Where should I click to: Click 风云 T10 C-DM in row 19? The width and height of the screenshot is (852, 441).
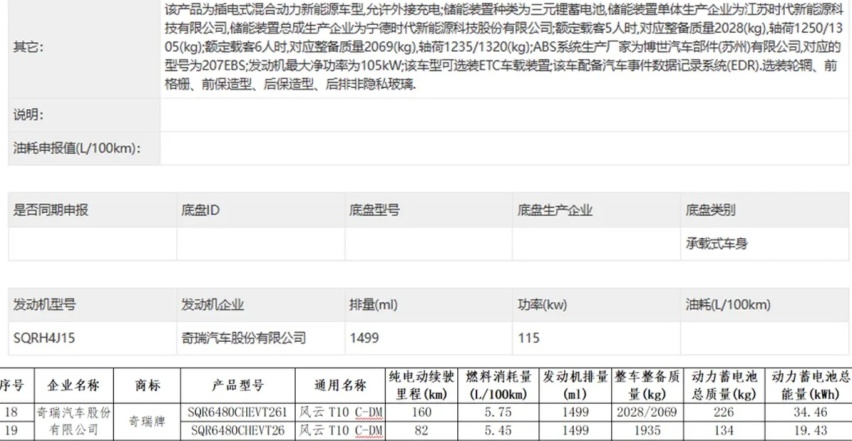(x=341, y=431)
